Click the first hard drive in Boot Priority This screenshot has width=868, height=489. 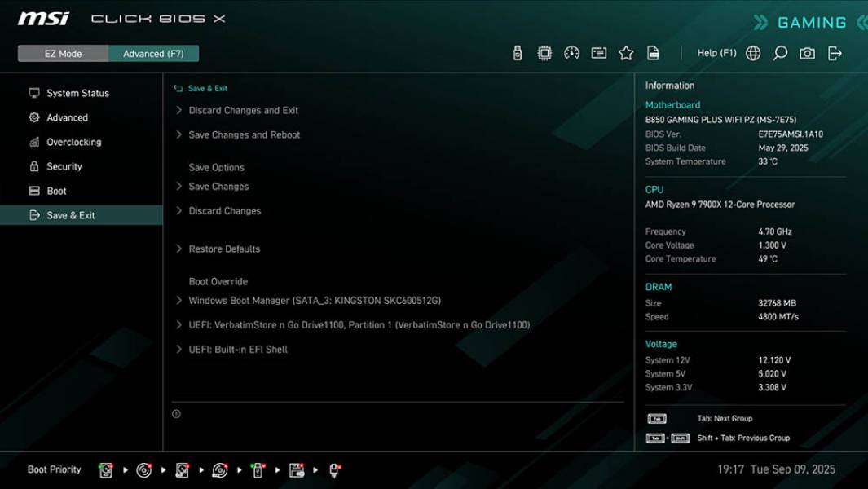pyautogui.click(x=104, y=469)
